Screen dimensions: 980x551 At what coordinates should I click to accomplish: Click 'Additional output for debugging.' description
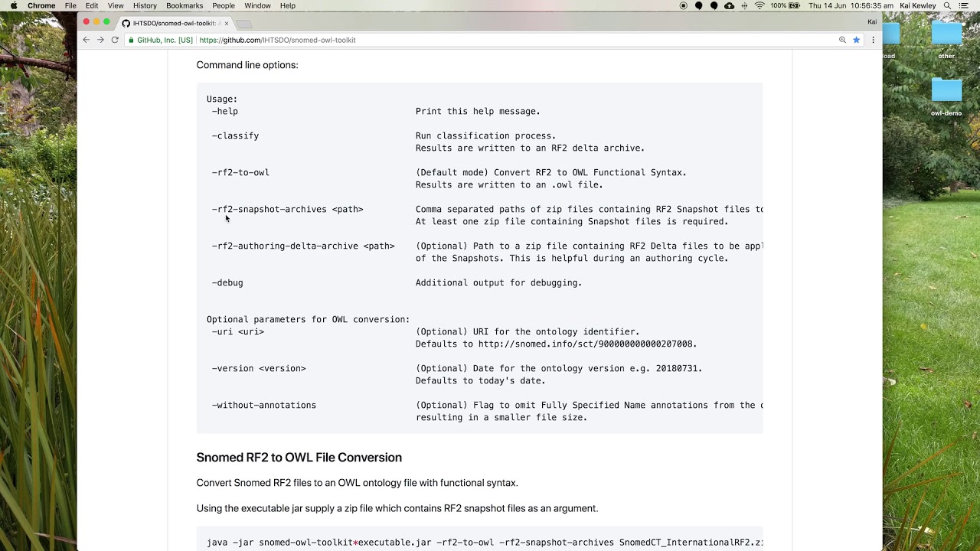[x=498, y=282]
